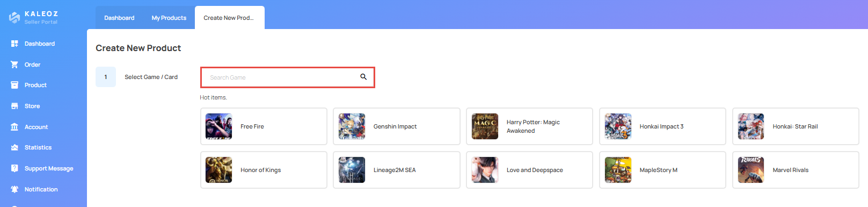The width and height of the screenshot is (868, 207).
Task: Open Order in the sidebar menu
Action: (x=32, y=65)
